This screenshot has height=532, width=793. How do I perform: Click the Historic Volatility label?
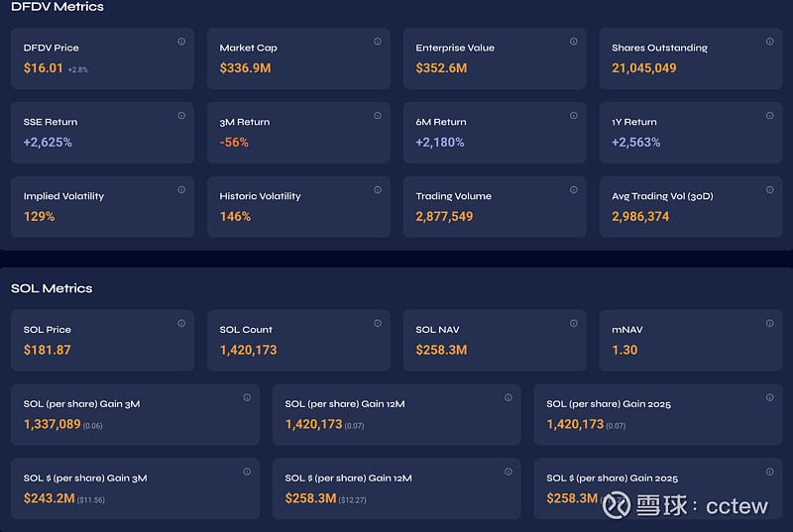[260, 196]
